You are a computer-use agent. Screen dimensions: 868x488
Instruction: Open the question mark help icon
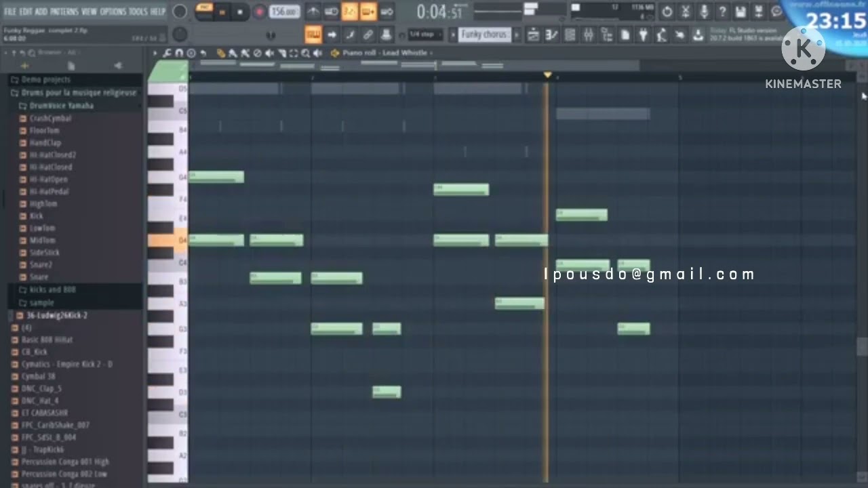coord(722,12)
